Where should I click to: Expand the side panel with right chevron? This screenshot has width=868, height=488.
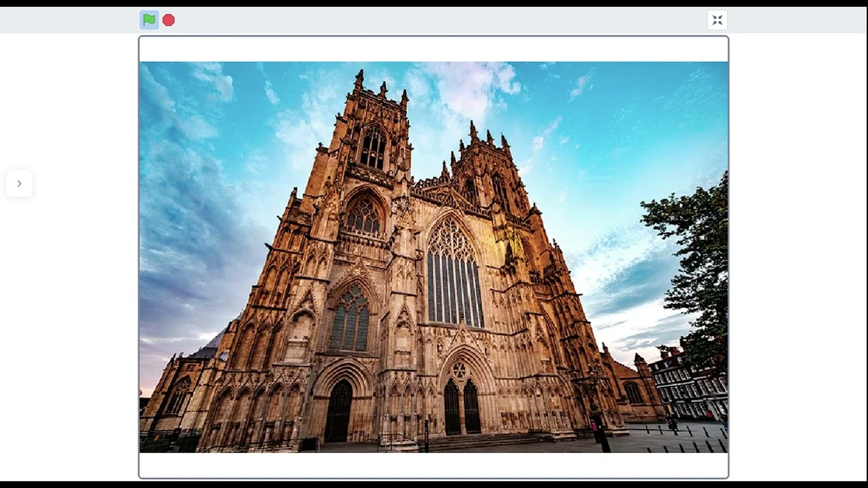click(x=19, y=184)
